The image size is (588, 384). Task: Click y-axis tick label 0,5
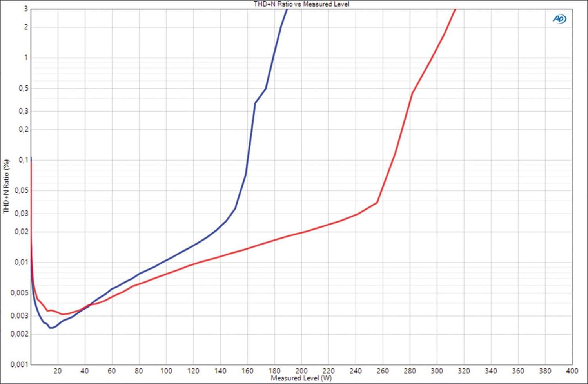click(24, 89)
